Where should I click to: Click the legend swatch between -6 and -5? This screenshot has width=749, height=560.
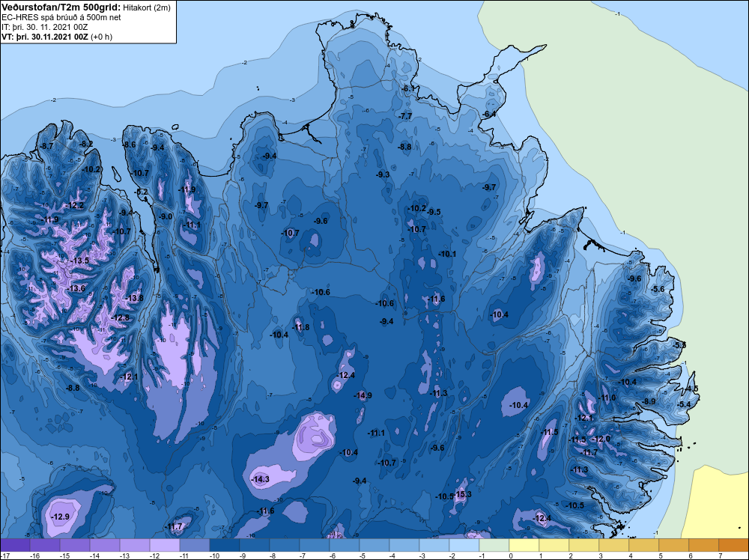[345, 545]
